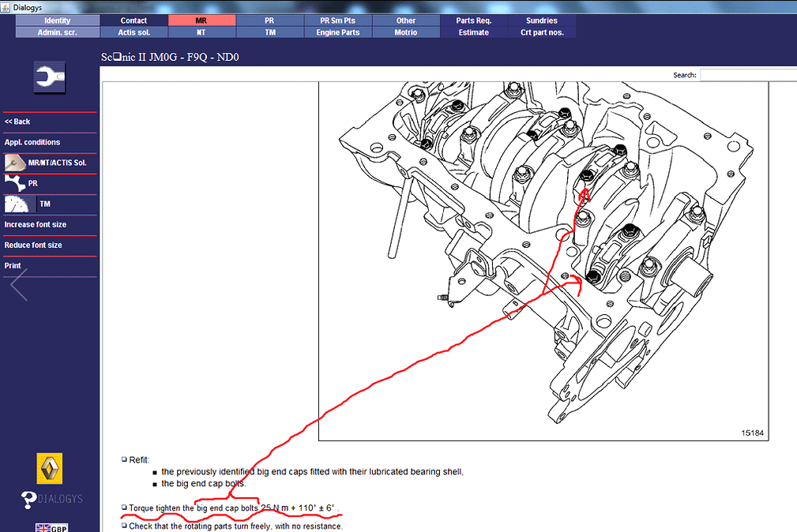
Task: Click the UK flag GBP icon
Action: pos(51,528)
